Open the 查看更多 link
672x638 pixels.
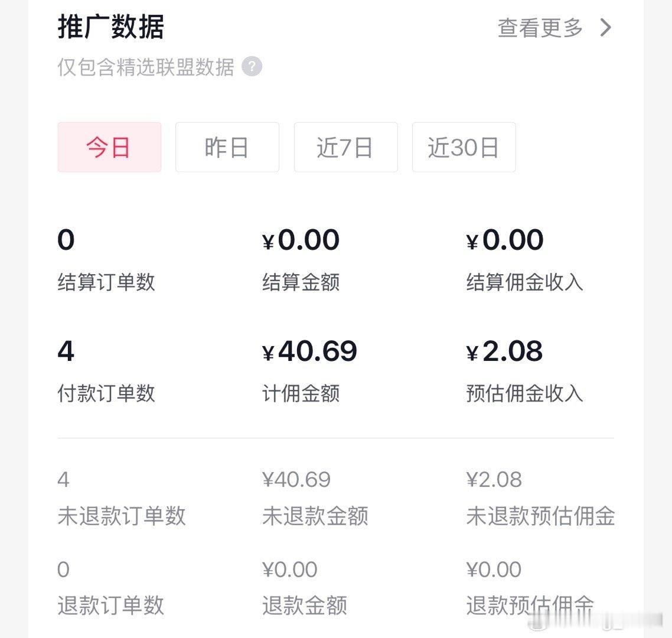540,28
